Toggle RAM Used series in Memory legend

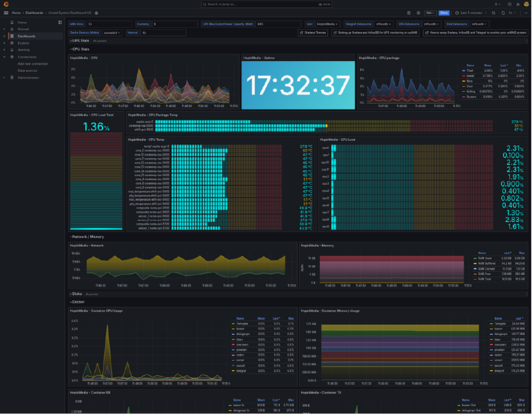coord(486,258)
